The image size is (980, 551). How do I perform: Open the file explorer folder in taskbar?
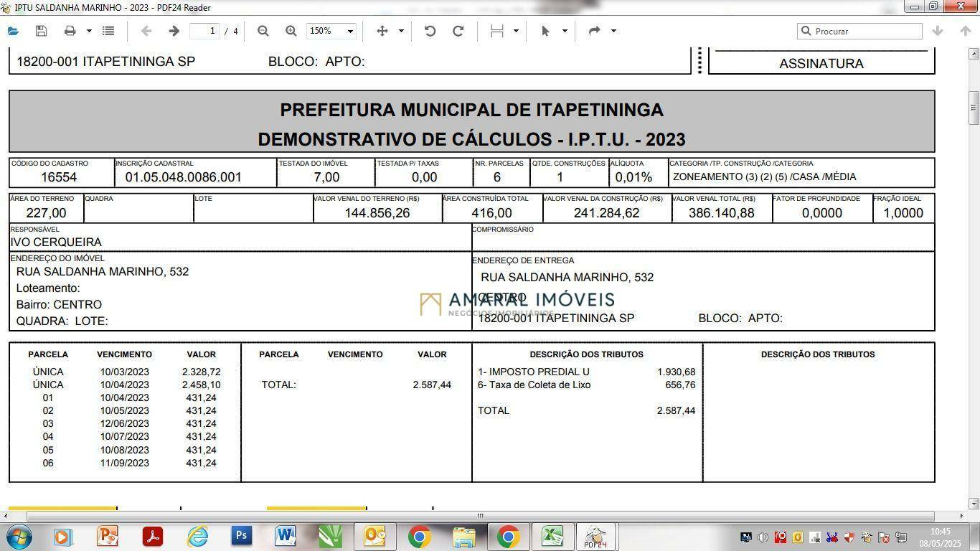[463, 537]
